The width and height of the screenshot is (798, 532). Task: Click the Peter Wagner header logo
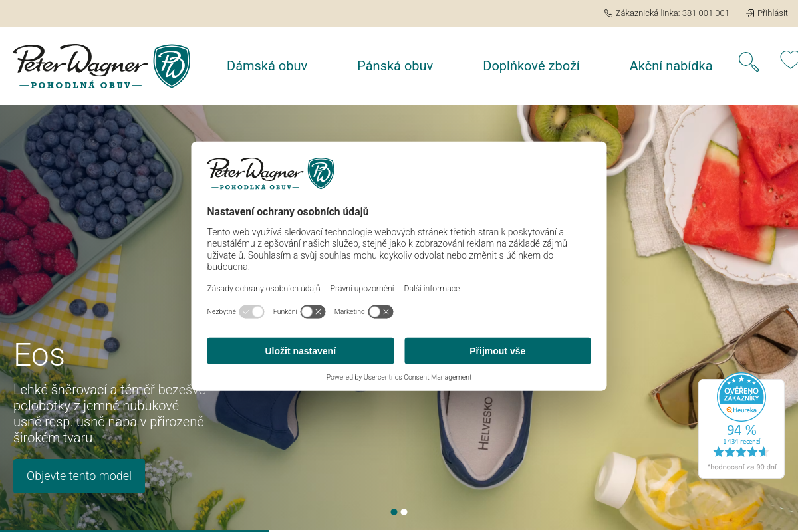(102, 66)
